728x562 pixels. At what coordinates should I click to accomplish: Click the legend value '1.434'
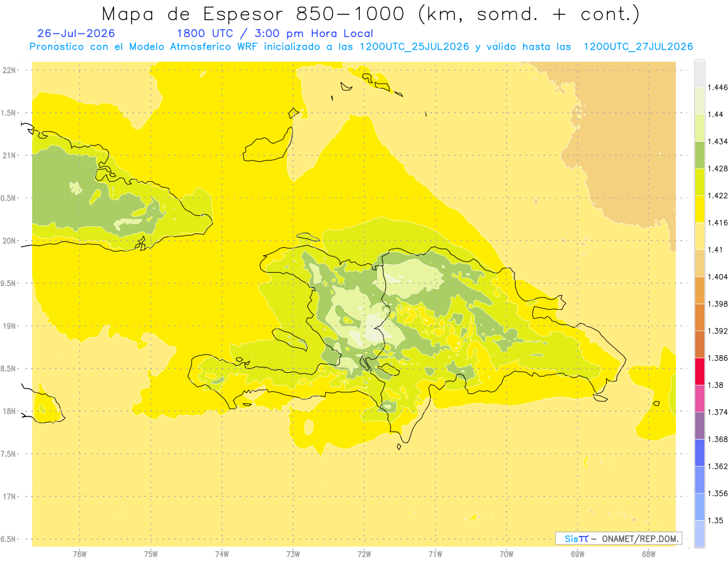pyautogui.click(x=718, y=141)
